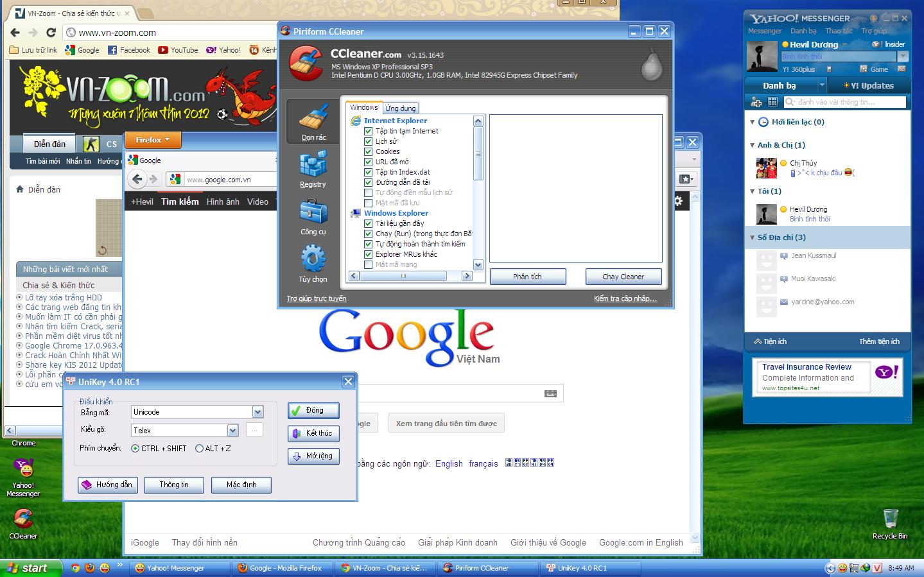
Task: Open the Recycle Bin on desktop
Action: [x=890, y=523]
